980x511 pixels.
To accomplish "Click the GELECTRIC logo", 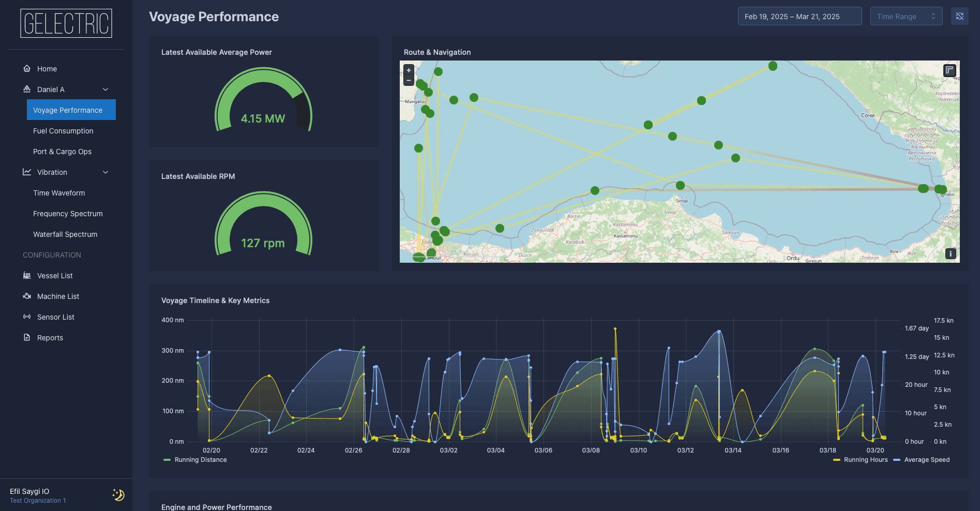I will 66,23.
